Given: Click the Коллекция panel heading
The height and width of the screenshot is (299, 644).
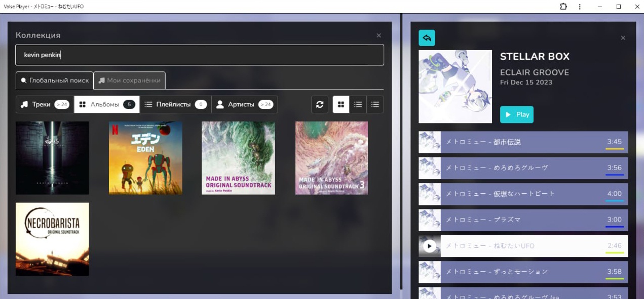Looking at the screenshot, I should pyautogui.click(x=38, y=35).
